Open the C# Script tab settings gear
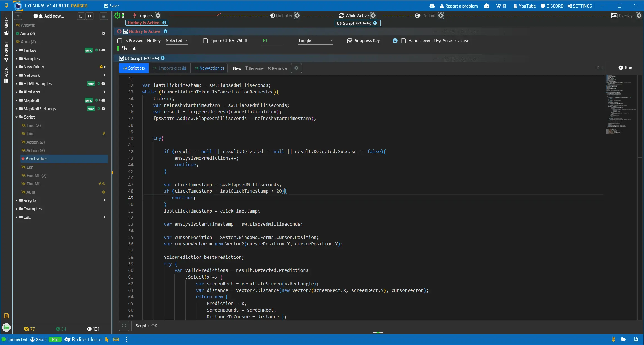 [x=296, y=68]
